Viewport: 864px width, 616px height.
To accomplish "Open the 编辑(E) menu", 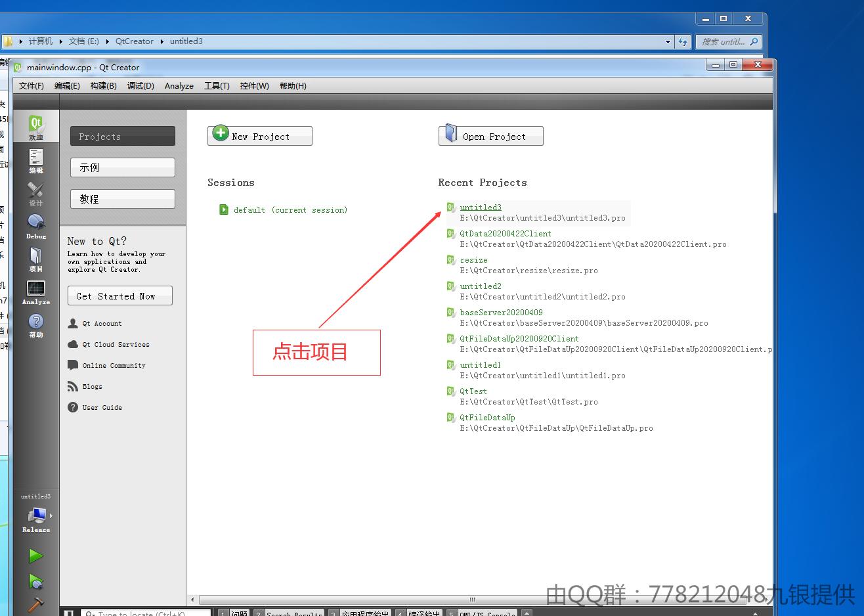I will (67, 86).
